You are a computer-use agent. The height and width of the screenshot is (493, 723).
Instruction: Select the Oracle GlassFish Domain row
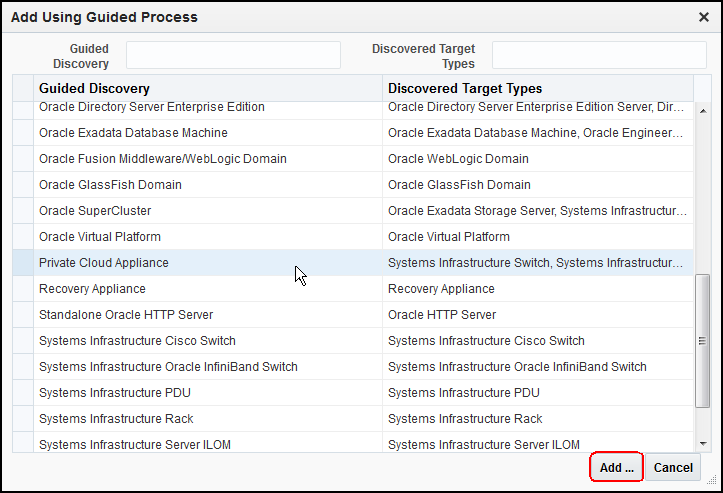pyautogui.click(x=110, y=185)
